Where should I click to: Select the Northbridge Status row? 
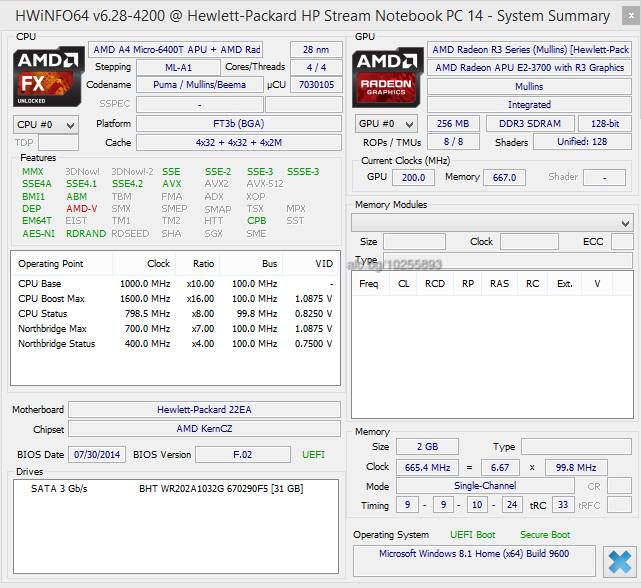coord(175,343)
